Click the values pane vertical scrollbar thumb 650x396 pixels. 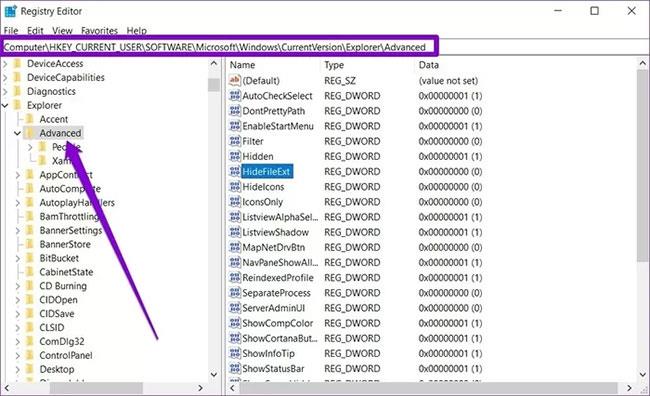pos(642,166)
